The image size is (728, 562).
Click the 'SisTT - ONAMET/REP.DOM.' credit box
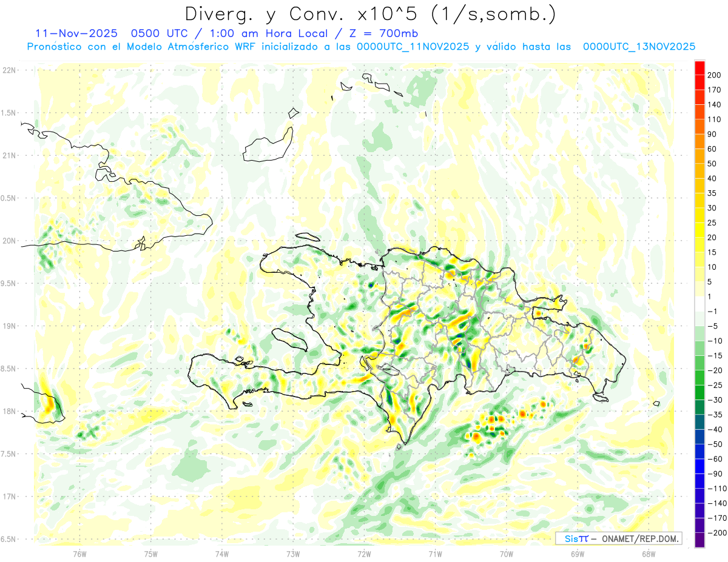coord(619,538)
